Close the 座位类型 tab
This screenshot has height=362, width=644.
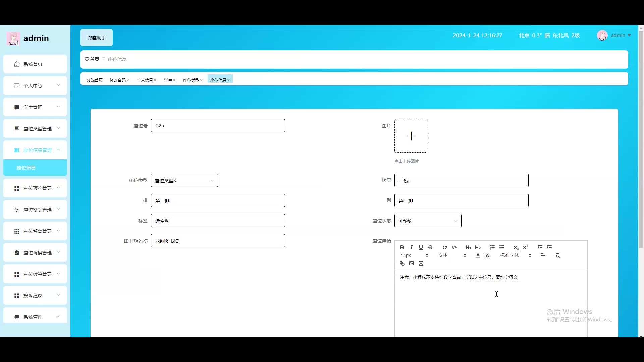click(x=201, y=80)
